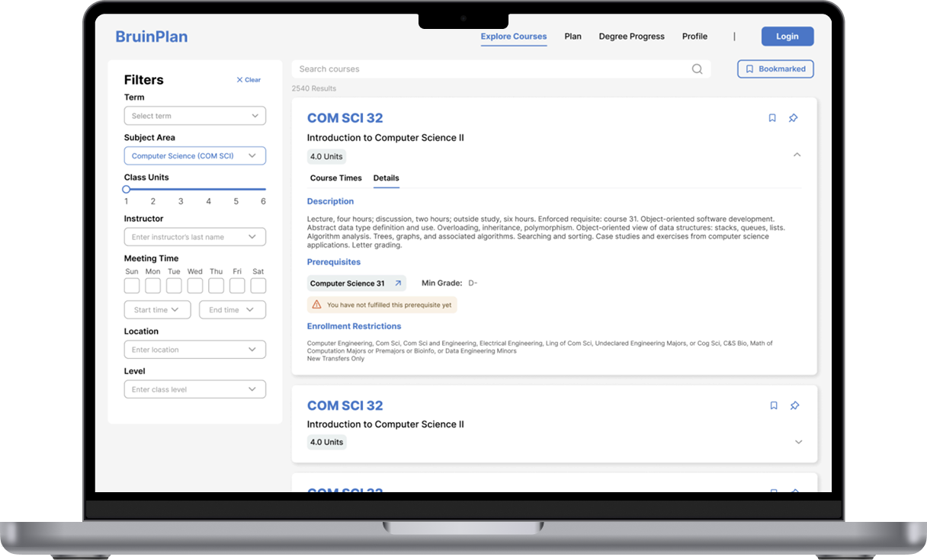The height and width of the screenshot is (560, 927).
Task: Click "4.0 Units" on the collapsed card
Action: click(x=327, y=442)
